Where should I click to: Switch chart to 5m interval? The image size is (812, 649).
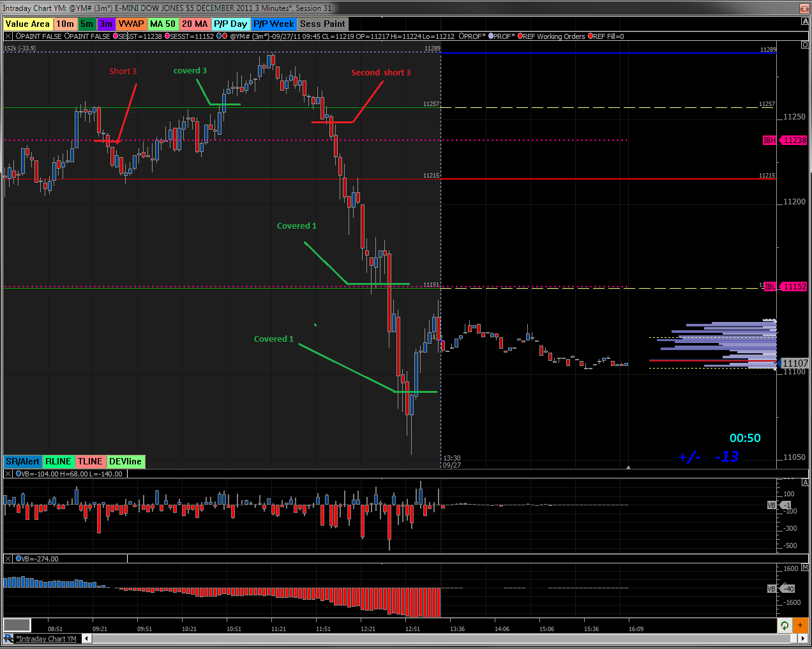[87, 24]
